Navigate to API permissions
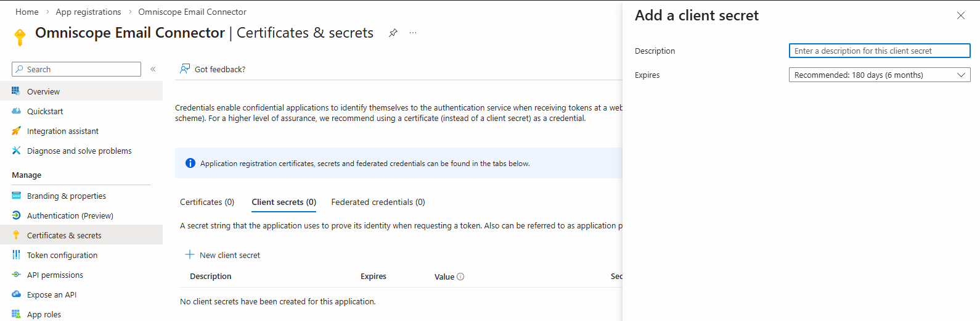 click(x=81, y=275)
